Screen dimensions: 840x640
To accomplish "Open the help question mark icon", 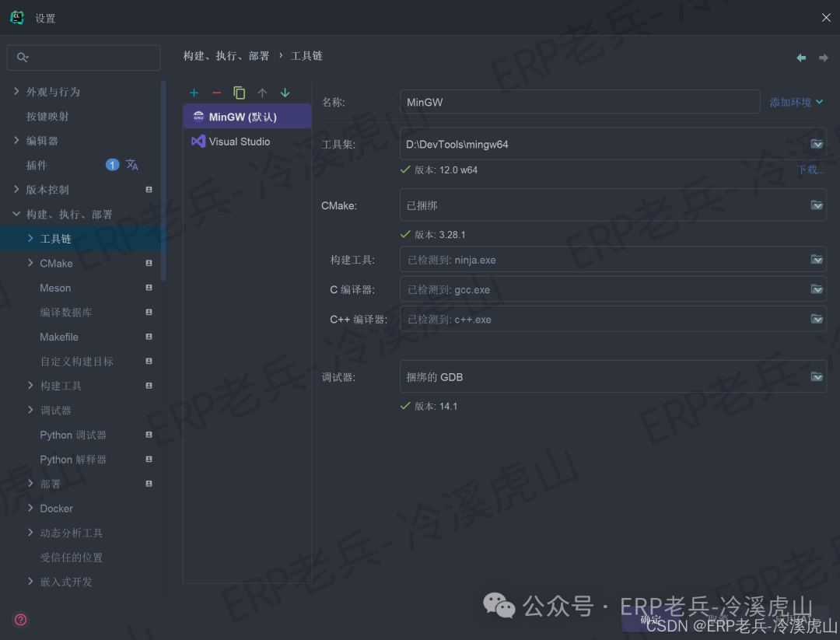I will pos(20,620).
